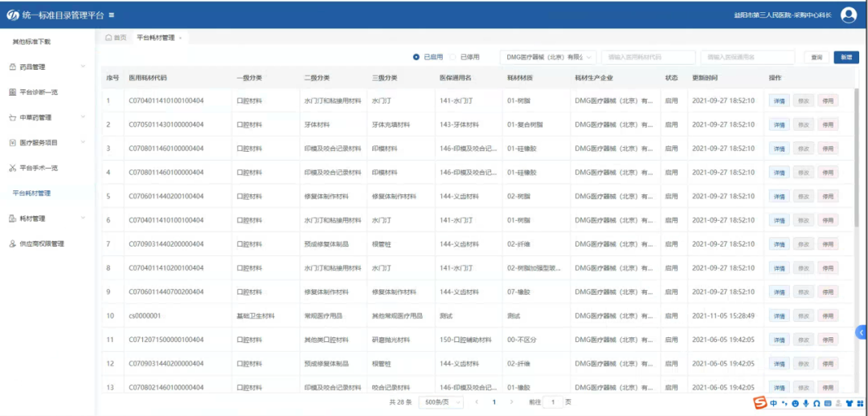
Task: Open 其他标准下载 in the sidebar
Action: pos(31,42)
